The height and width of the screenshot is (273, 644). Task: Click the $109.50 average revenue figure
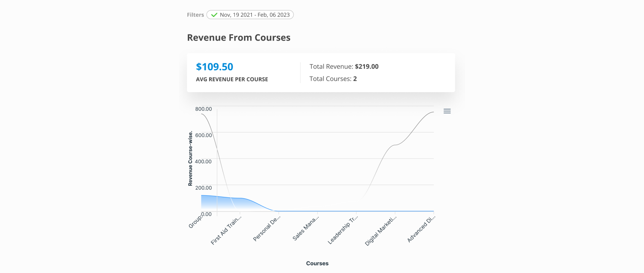click(x=214, y=67)
